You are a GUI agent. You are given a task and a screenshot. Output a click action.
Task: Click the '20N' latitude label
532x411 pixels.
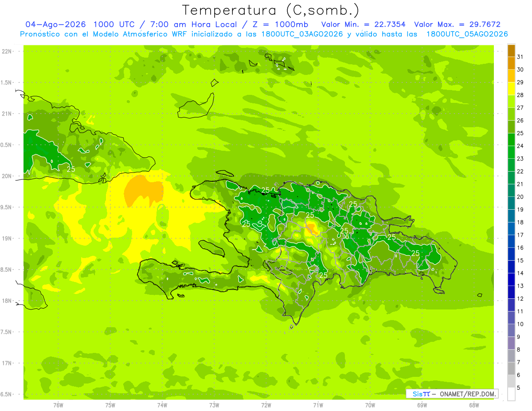pyautogui.click(x=7, y=176)
